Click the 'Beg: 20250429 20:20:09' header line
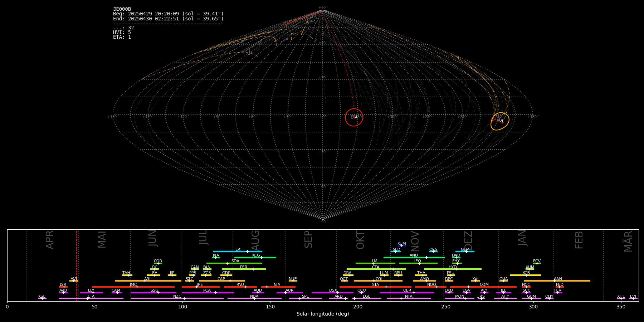The image size is (644, 322). click(x=168, y=14)
